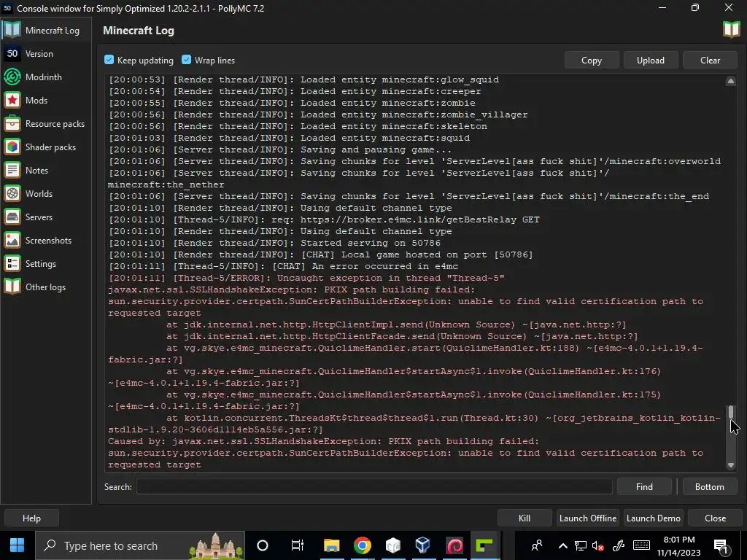Click the Kill instance button
This screenshot has width=747, height=560.
525,518
